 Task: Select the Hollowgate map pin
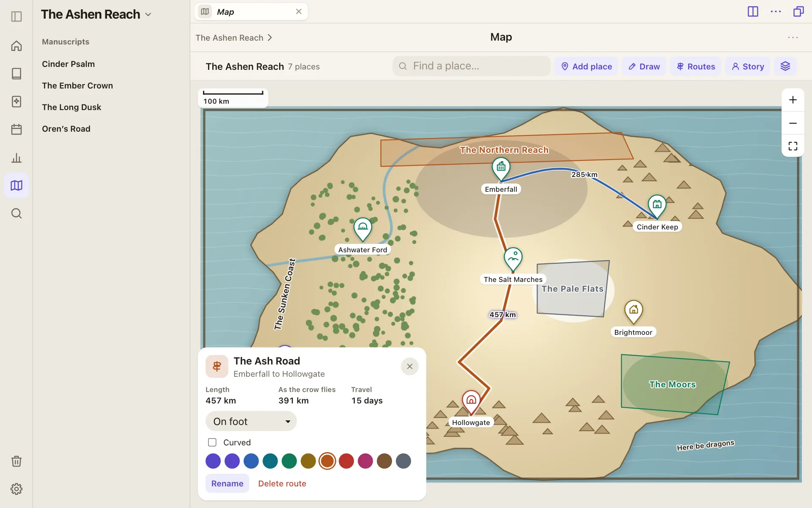point(471,402)
